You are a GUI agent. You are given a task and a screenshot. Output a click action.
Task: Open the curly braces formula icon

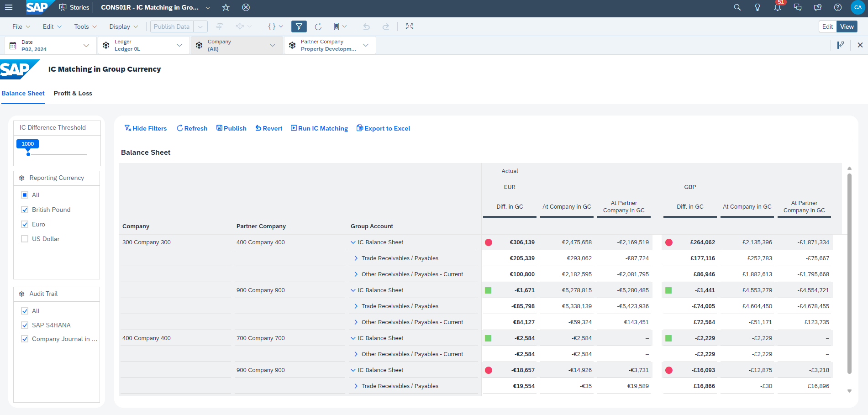272,26
